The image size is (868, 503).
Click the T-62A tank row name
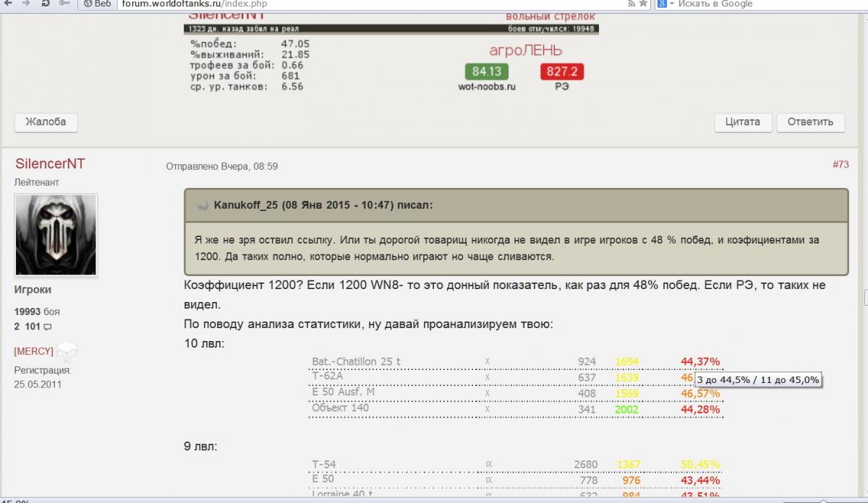327,377
